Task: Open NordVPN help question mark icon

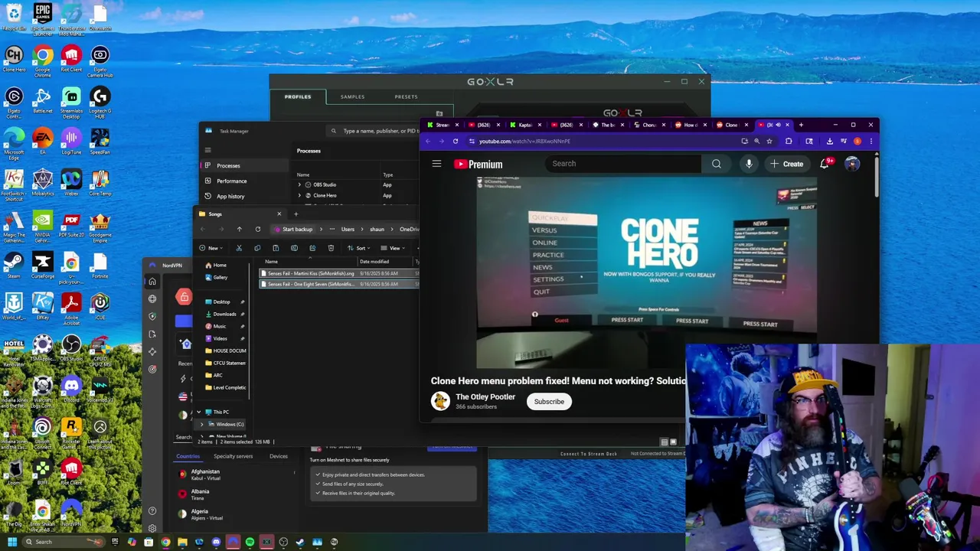Action: (152, 510)
